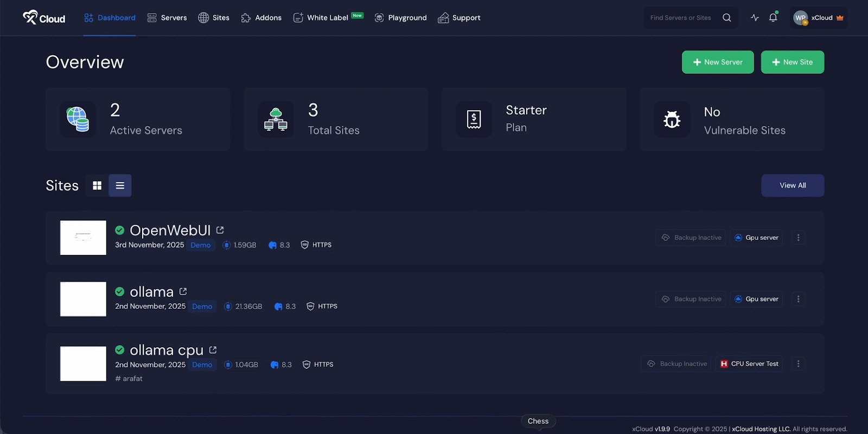Go to the Sites navigation tab
The width and height of the screenshot is (868, 434).
[214, 18]
